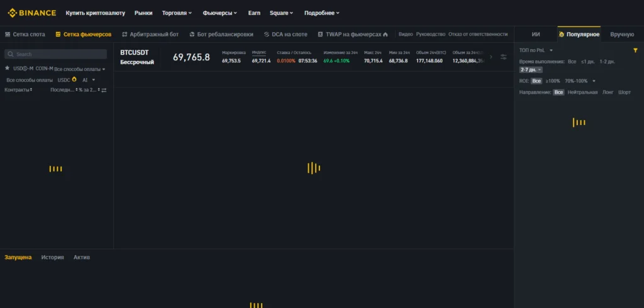The image size is (644, 308).
Task: Select ≤1 дн. execution time filter
Action: (x=588, y=62)
